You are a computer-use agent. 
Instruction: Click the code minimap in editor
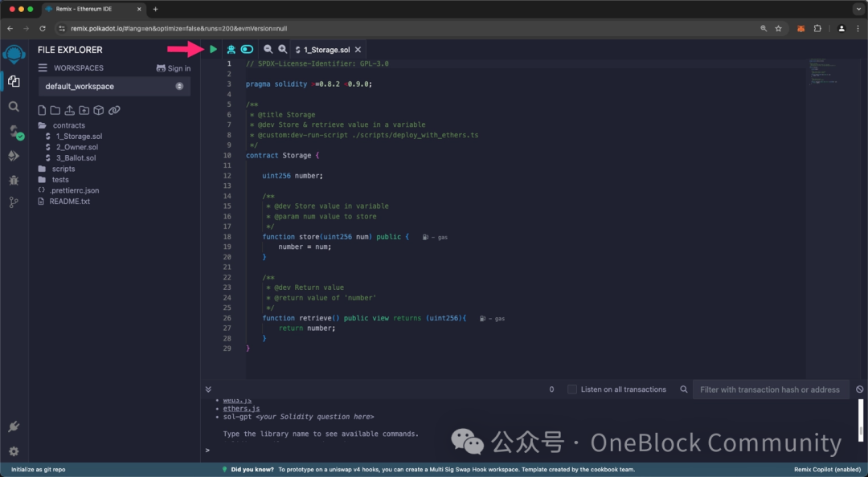click(x=823, y=71)
